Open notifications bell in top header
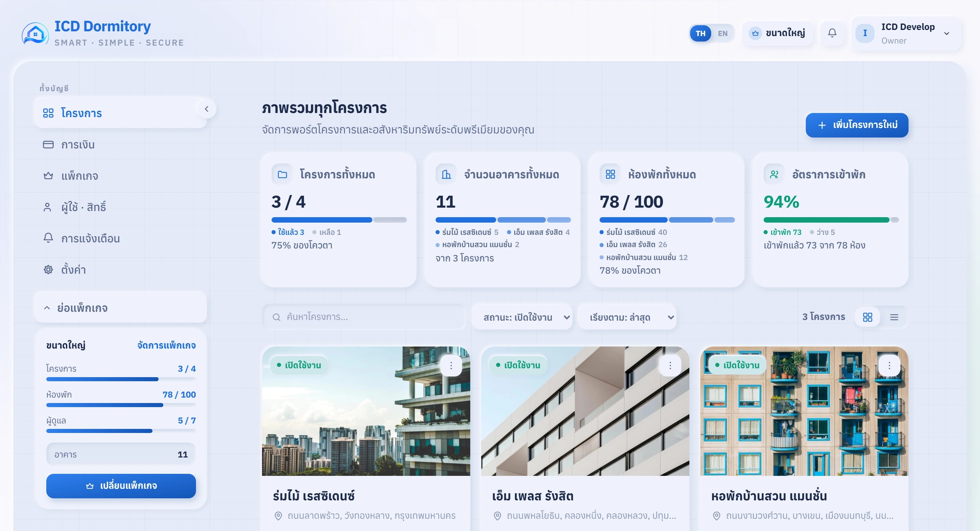The width and height of the screenshot is (980, 531). point(832,33)
